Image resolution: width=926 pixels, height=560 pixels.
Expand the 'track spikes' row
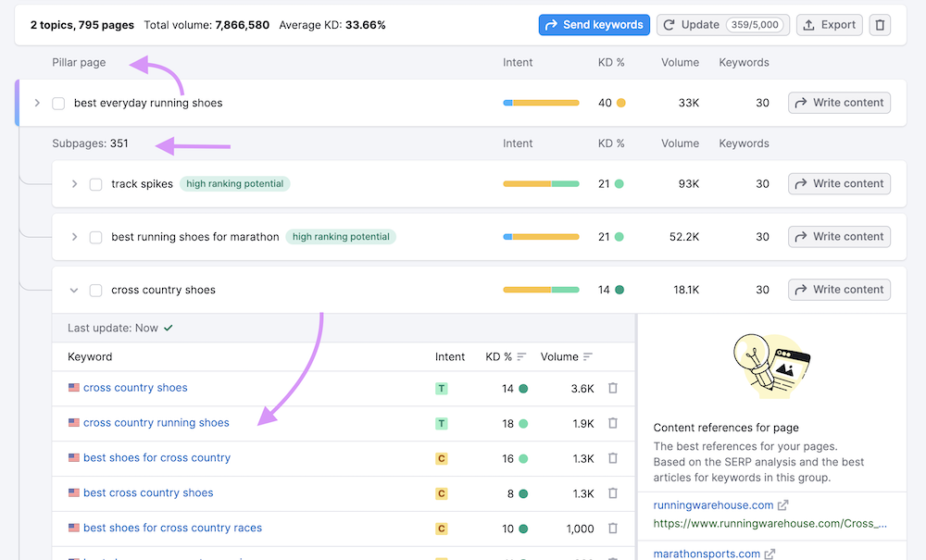click(x=74, y=183)
